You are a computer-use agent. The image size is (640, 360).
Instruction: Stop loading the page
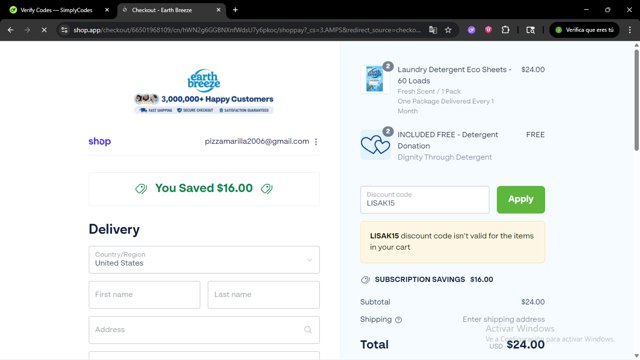44,30
